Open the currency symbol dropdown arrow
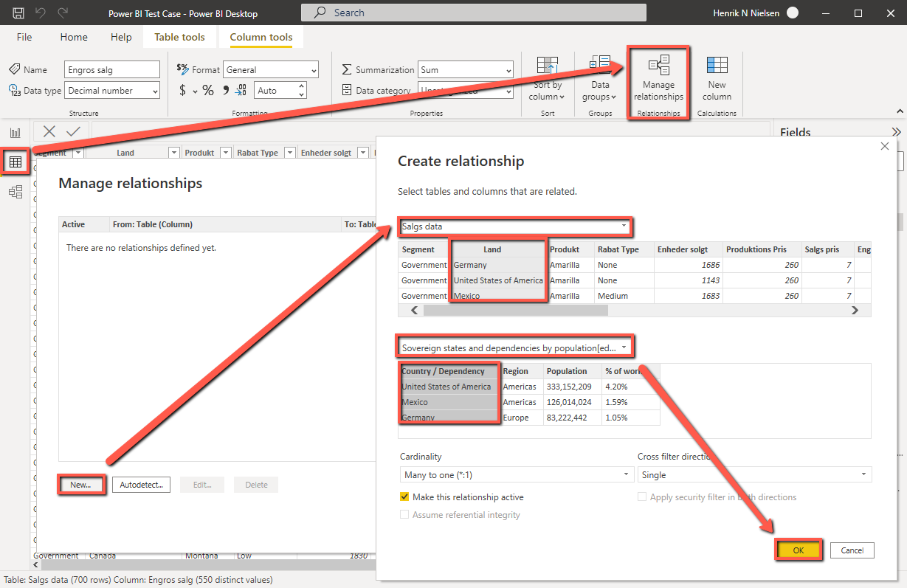 [196, 91]
